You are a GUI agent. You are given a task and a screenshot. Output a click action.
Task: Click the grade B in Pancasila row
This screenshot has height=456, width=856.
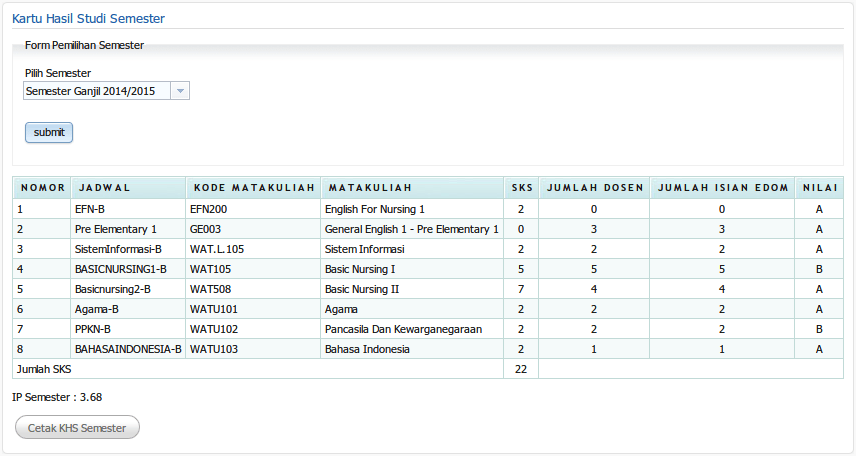(x=819, y=329)
